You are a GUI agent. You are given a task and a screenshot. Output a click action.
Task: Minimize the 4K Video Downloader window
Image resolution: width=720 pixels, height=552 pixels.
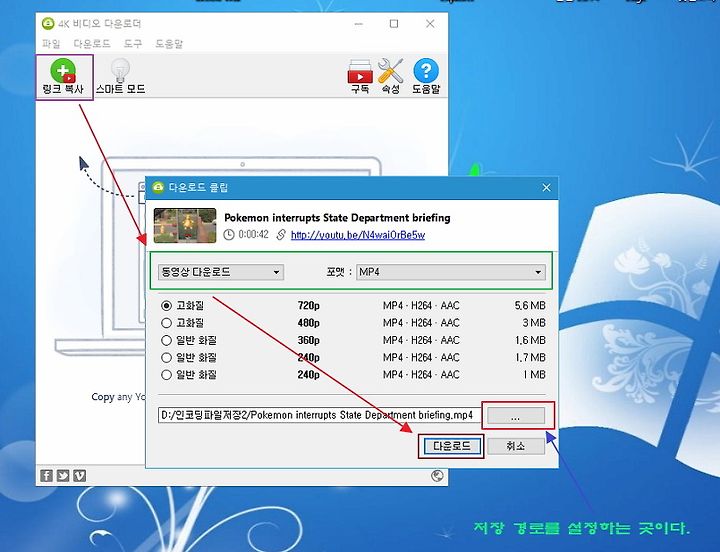359,23
